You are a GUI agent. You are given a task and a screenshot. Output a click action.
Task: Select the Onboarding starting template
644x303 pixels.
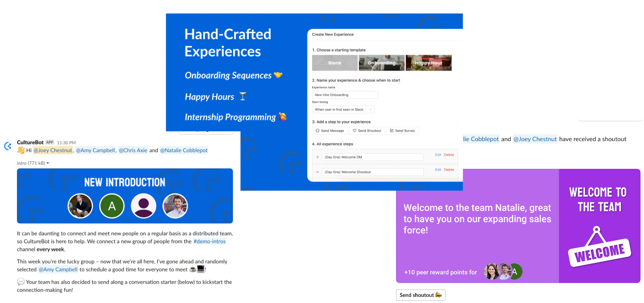382,63
